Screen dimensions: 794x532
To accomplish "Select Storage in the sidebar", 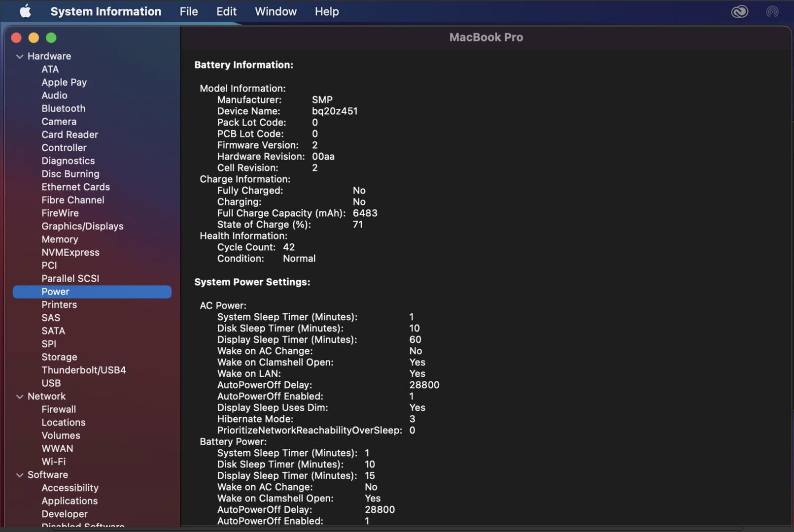I will click(x=59, y=357).
